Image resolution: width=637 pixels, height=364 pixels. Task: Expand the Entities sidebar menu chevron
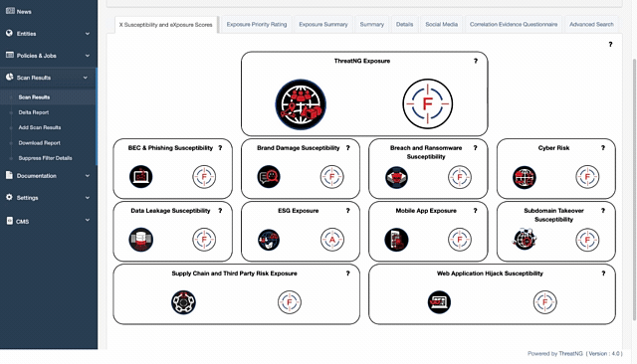click(x=88, y=34)
